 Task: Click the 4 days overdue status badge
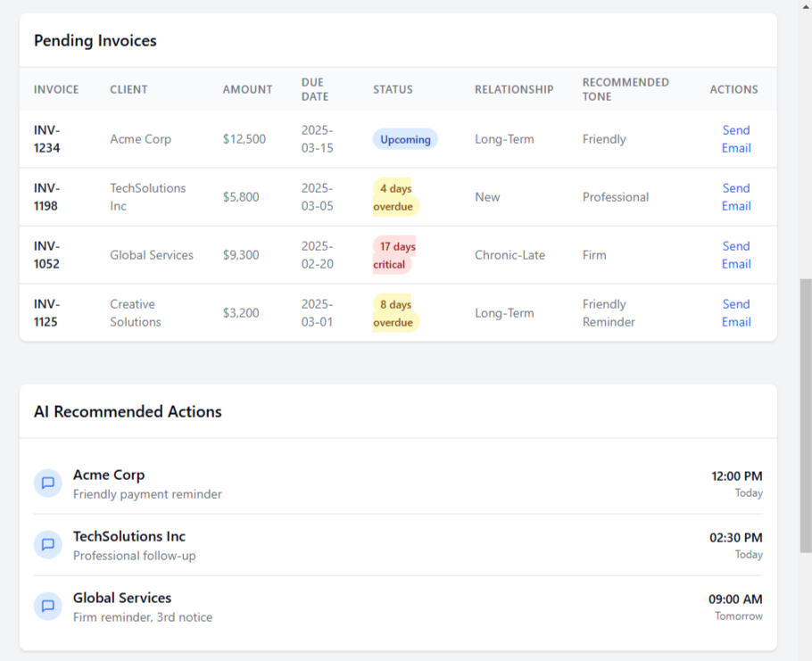394,197
